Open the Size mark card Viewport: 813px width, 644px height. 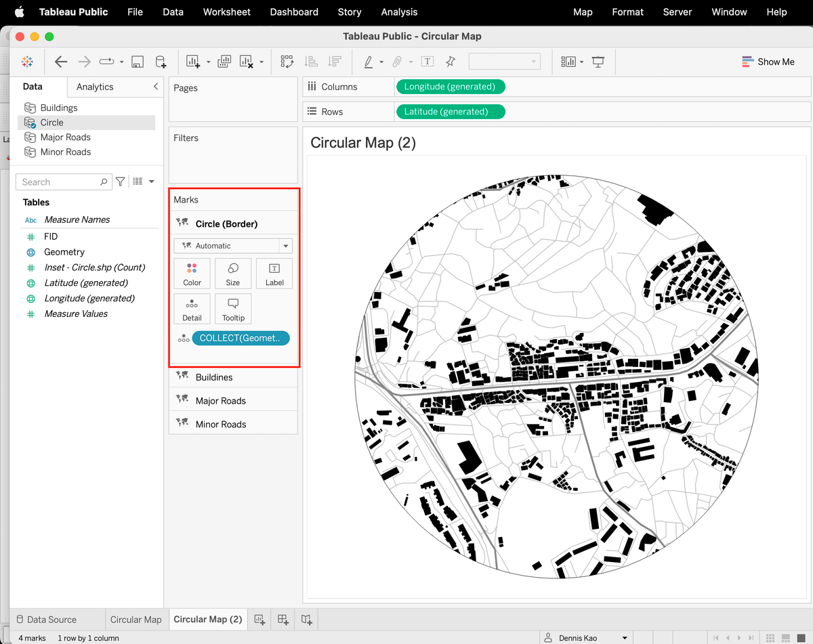233,274
